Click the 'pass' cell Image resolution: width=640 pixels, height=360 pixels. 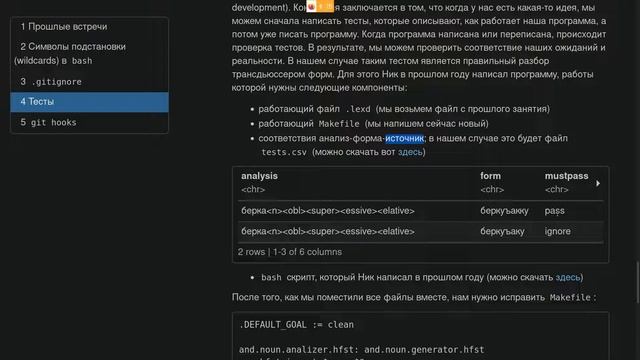(x=554, y=211)
